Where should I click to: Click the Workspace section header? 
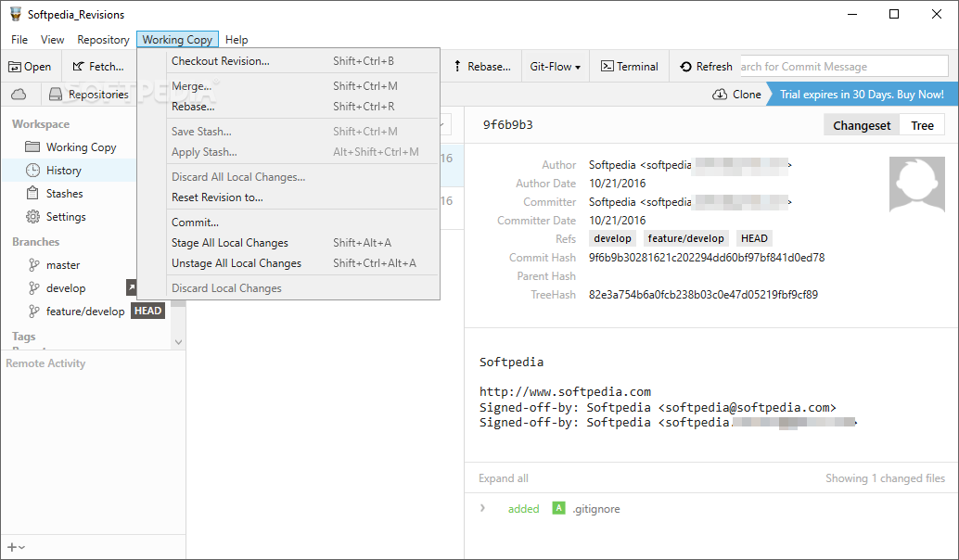(x=41, y=124)
